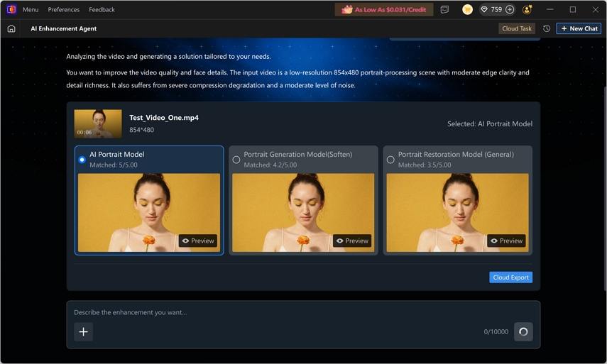Preview the Portrait Restoration Model (General) result
This screenshot has height=364, width=607.
pos(506,241)
